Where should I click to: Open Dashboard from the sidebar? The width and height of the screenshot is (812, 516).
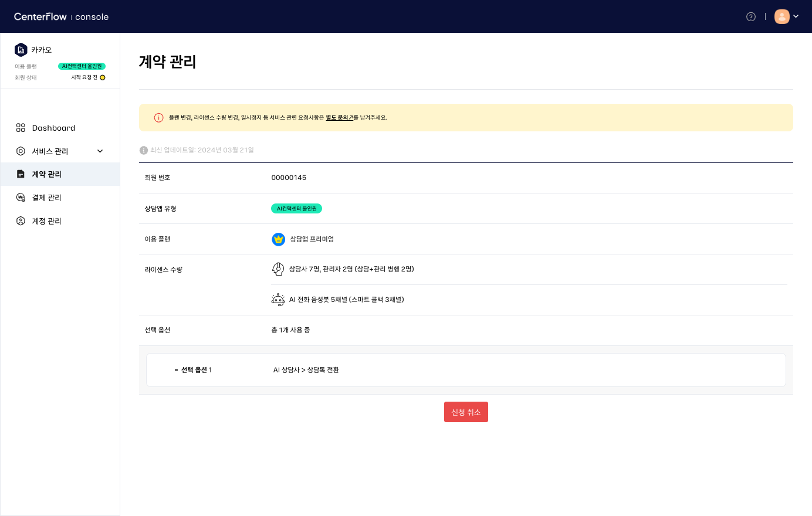[x=53, y=128]
